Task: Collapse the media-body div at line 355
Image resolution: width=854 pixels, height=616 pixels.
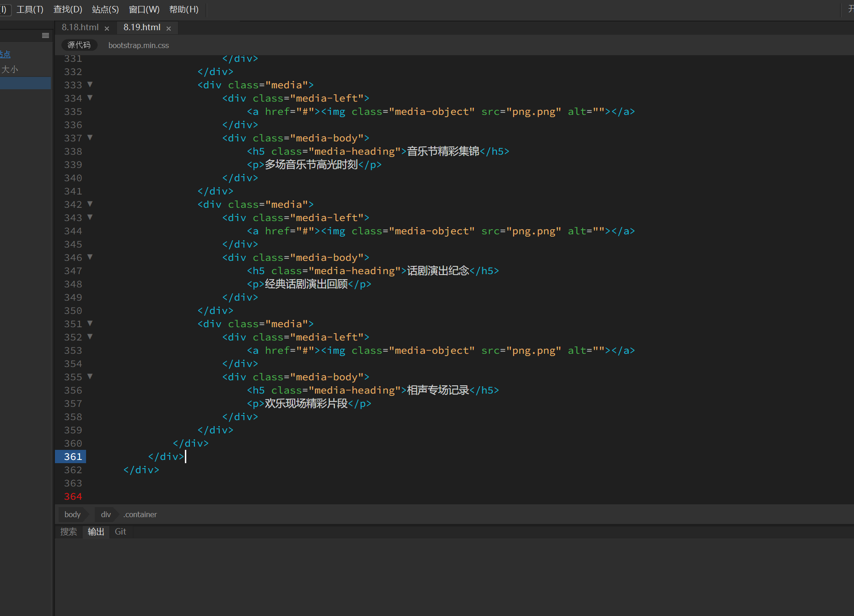Action: (90, 377)
